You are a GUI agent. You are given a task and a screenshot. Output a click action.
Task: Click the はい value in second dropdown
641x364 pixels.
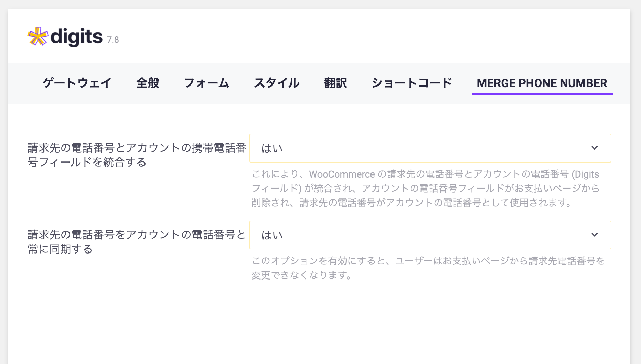click(272, 235)
